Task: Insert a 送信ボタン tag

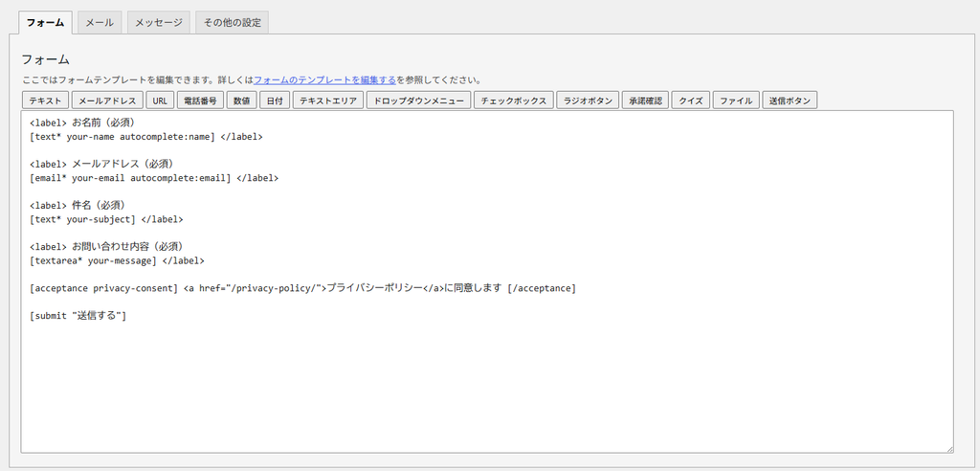Action: tap(790, 101)
